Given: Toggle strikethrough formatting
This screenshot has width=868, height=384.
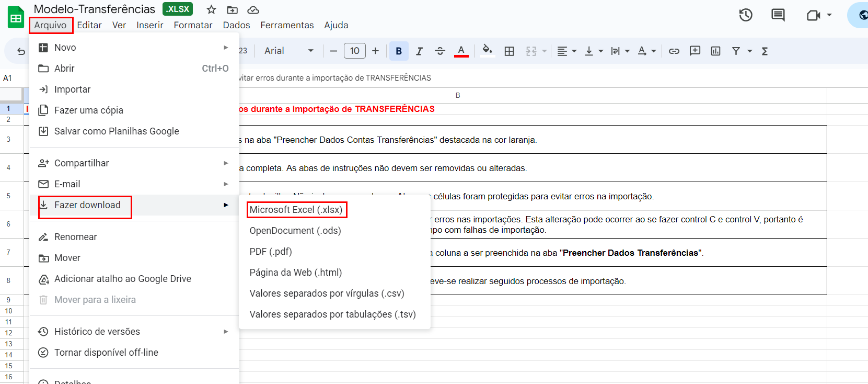Looking at the screenshot, I should 440,51.
